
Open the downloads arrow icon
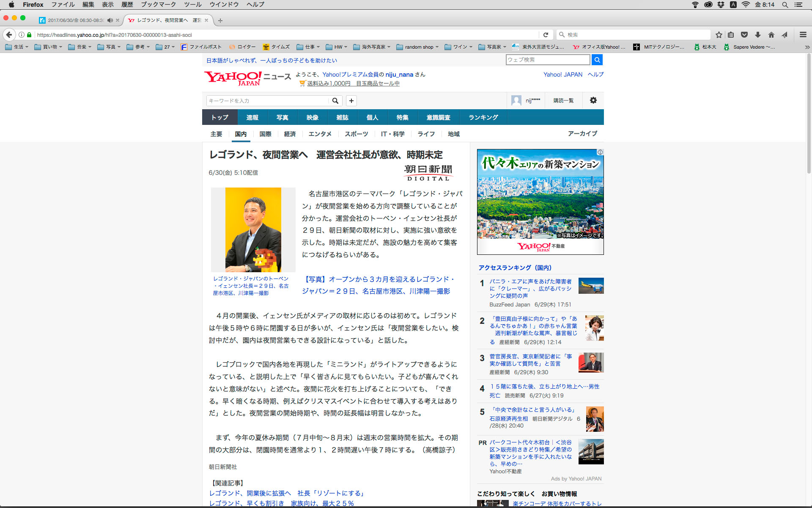(x=758, y=35)
